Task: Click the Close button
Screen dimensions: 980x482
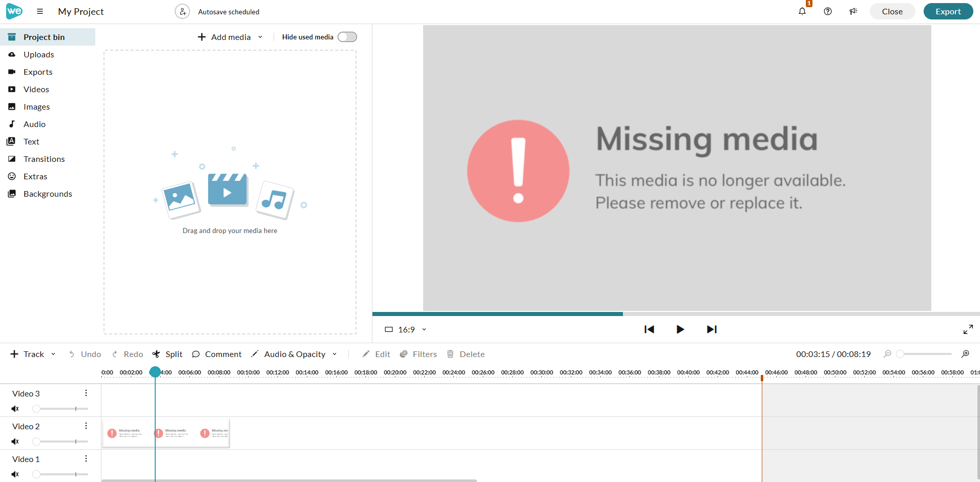Action: point(892,11)
